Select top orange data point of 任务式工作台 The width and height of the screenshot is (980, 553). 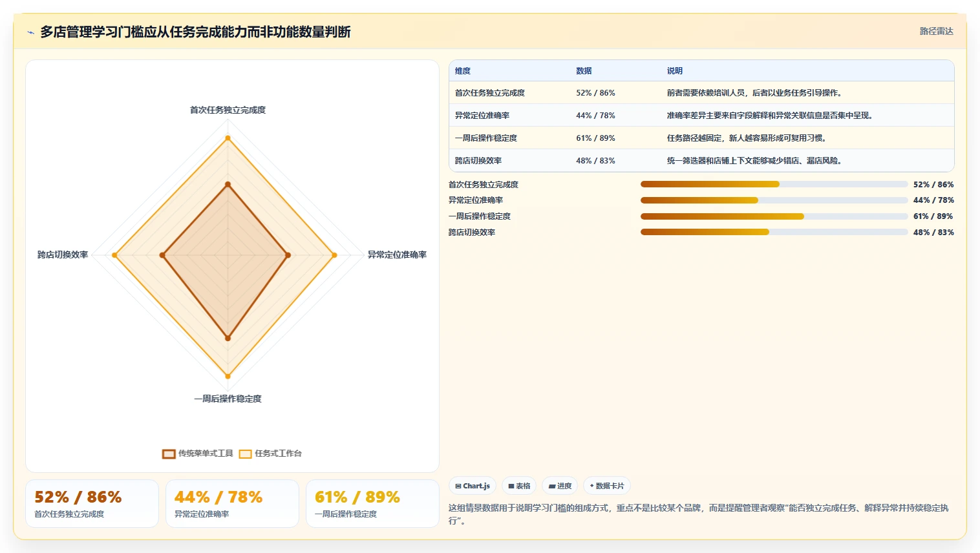click(228, 138)
